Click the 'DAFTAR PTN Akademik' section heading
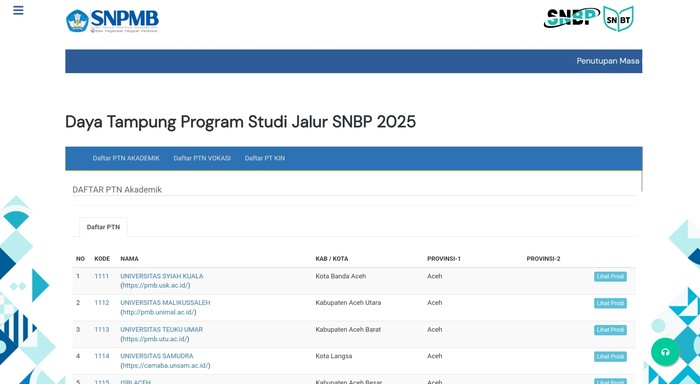Viewport: 700px width, 384px height. click(x=117, y=189)
